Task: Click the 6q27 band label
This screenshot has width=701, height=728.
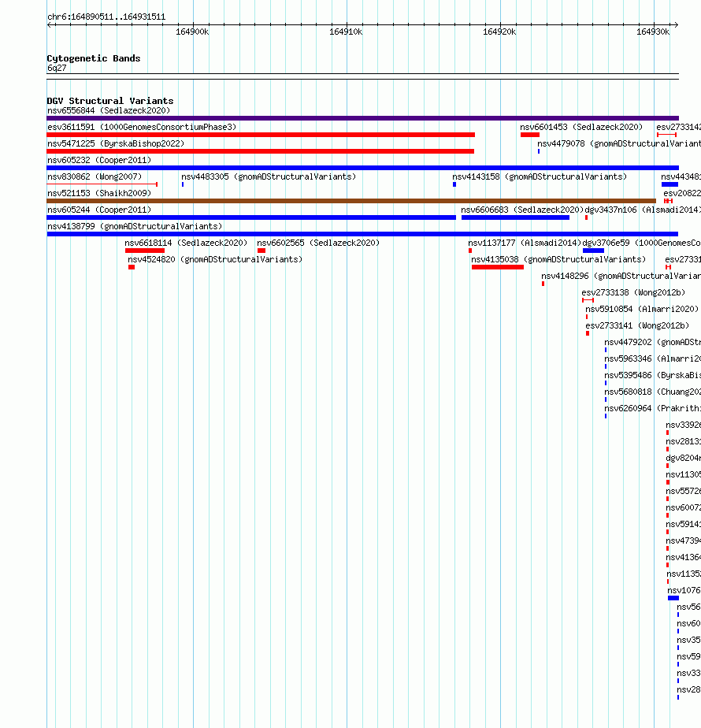Action: [x=57, y=69]
